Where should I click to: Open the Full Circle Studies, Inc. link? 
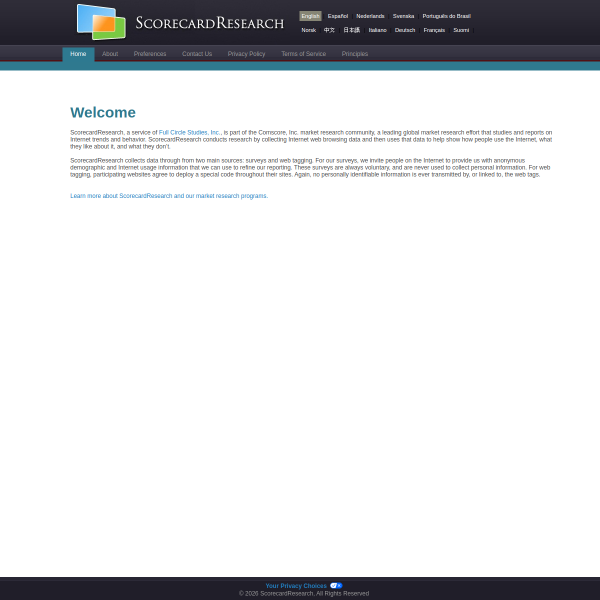click(x=189, y=132)
